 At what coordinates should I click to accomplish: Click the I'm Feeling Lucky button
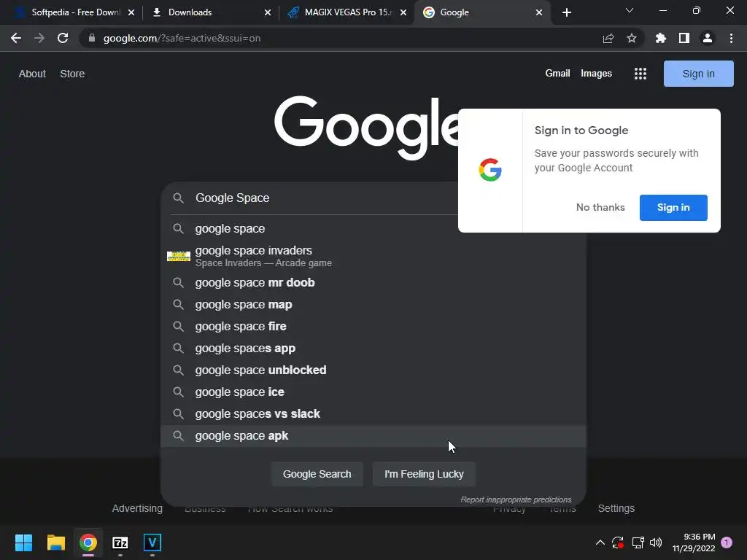(424, 474)
